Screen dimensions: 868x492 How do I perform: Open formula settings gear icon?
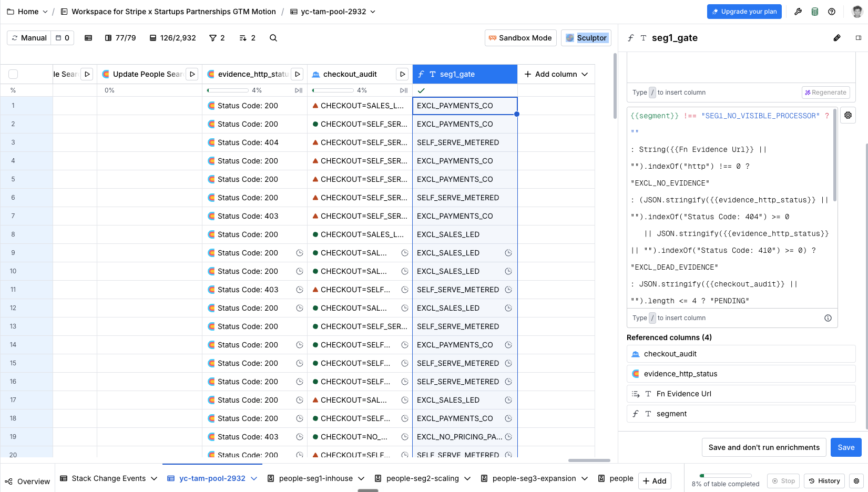click(848, 115)
